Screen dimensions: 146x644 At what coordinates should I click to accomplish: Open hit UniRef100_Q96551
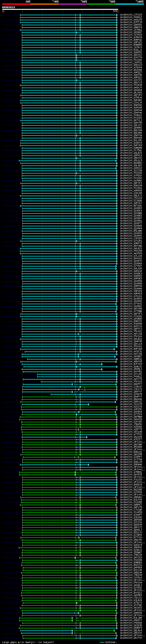point(131,25)
